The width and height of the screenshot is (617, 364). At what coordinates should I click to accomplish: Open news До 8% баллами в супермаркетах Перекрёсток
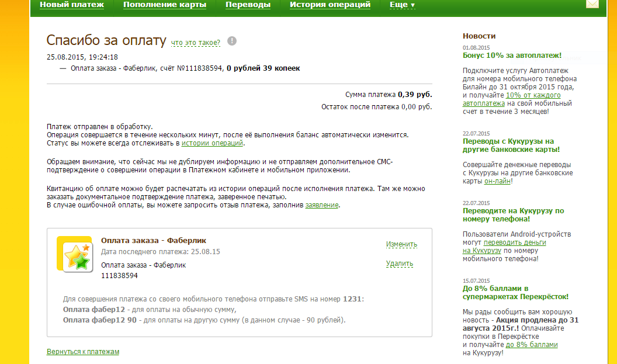[515, 292]
